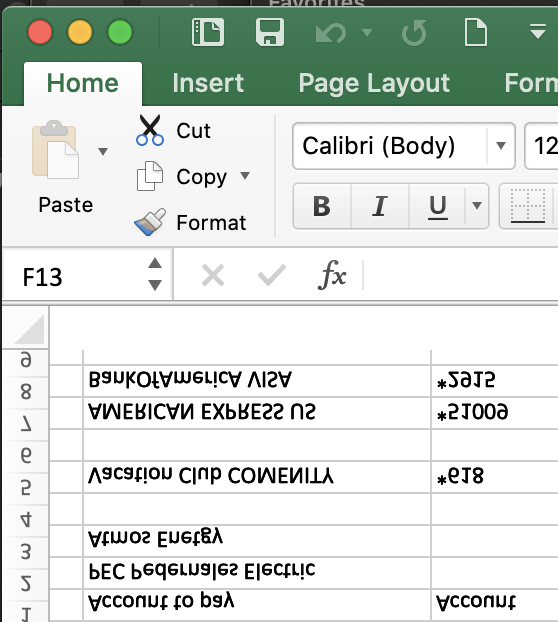The width and height of the screenshot is (558, 622).
Task: Click the Cut scissors button
Action: tap(174, 131)
